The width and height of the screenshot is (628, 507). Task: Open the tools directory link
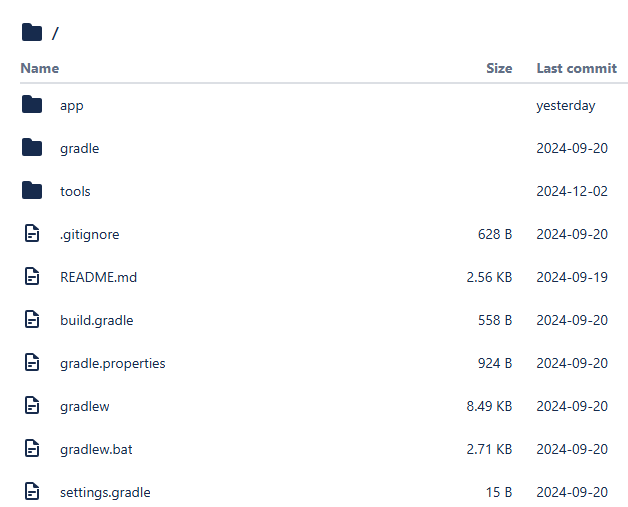pyautogui.click(x=75, y=191)
